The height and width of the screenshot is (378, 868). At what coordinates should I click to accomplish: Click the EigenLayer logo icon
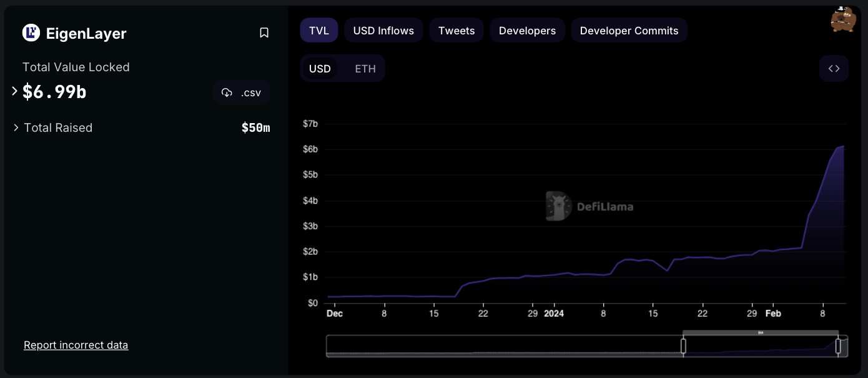click(x=31, y=33)
